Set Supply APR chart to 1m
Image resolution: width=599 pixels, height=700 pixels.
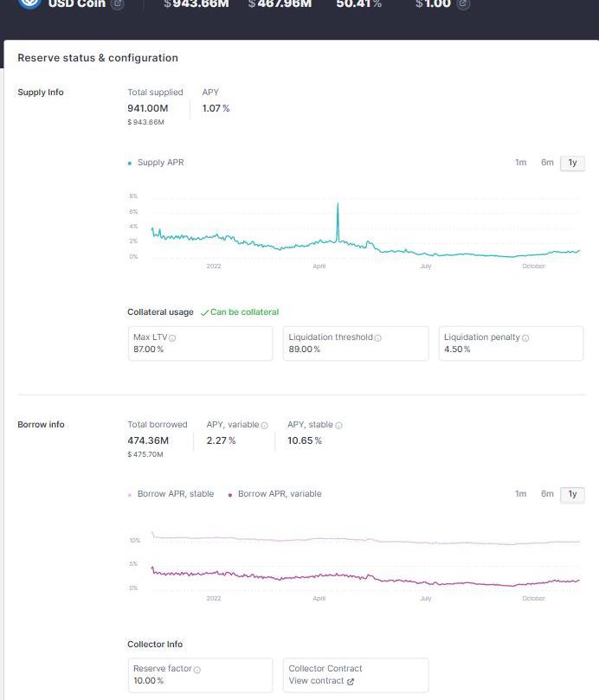tap(520, 163)
